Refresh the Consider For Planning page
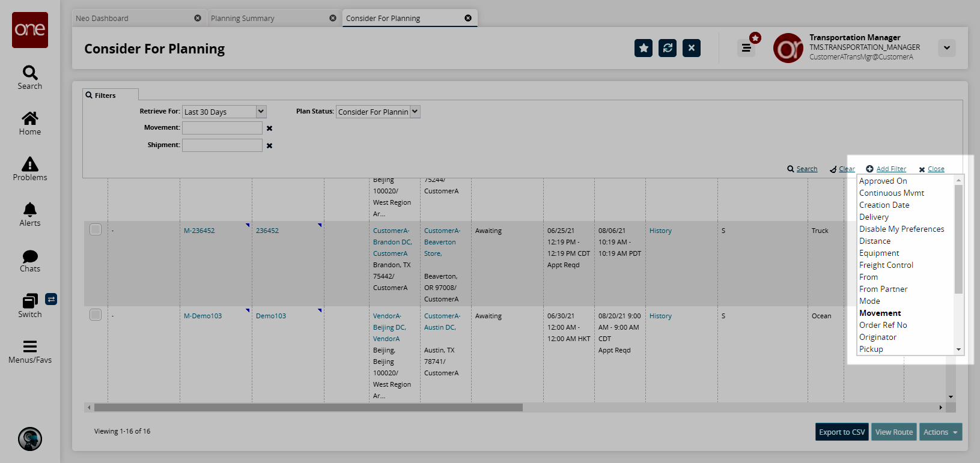980x463 pixels. click(x=668, y=48)
